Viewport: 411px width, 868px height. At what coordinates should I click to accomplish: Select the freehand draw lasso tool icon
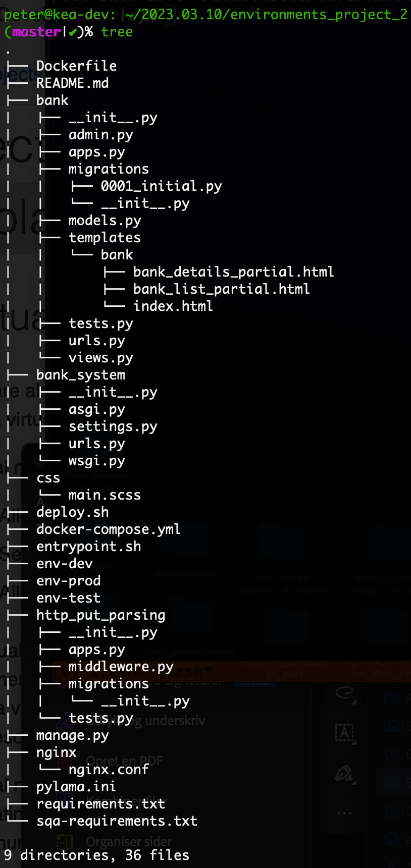(x=345, y=693)
